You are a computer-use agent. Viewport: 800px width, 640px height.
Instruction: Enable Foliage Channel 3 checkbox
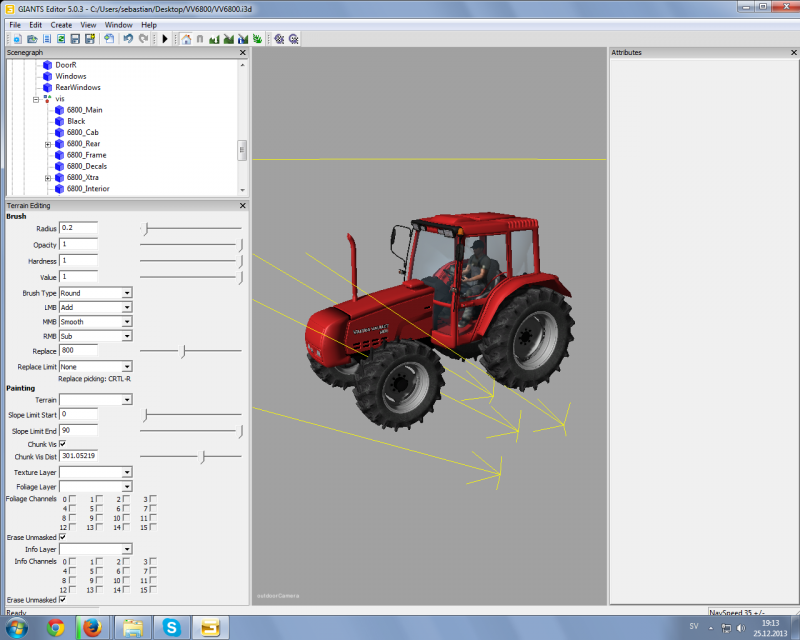click(153, 499)
